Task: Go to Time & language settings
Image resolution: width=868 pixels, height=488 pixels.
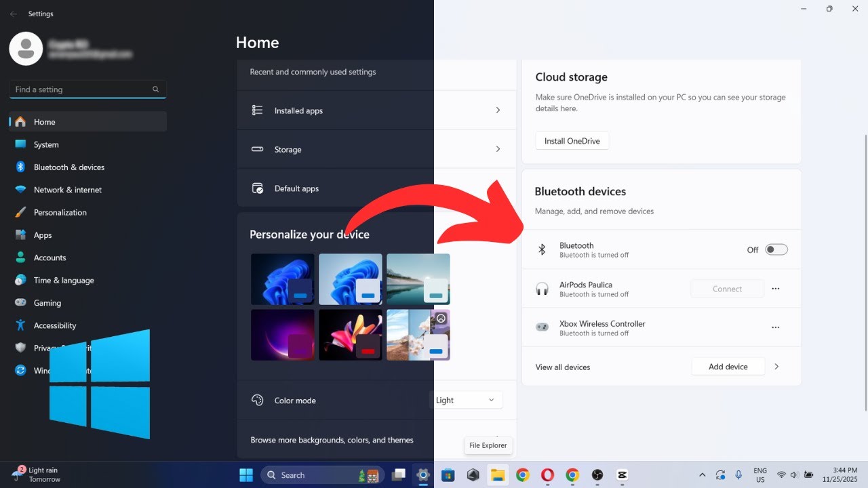Action: pyautogui.click(x=88, y=280)
